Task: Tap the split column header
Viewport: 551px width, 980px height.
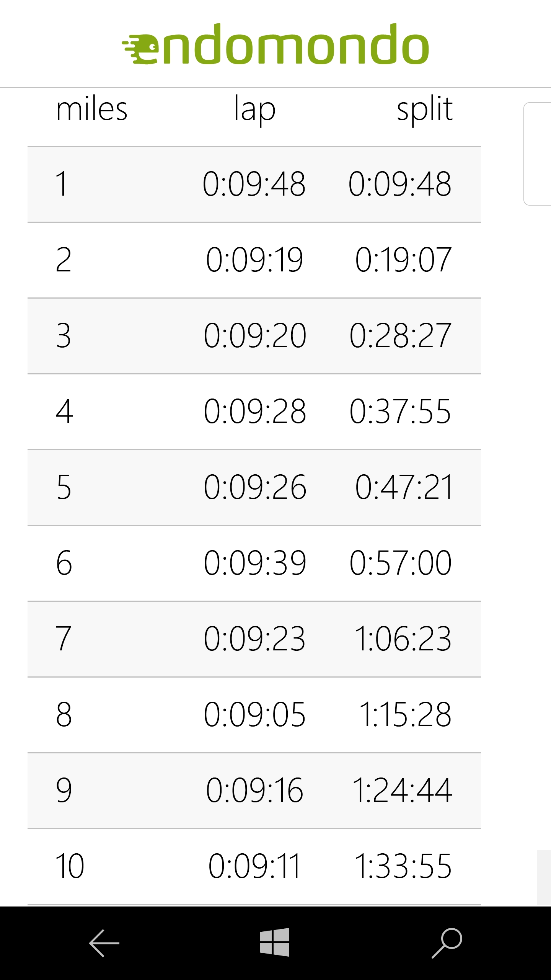Action: 424,109
